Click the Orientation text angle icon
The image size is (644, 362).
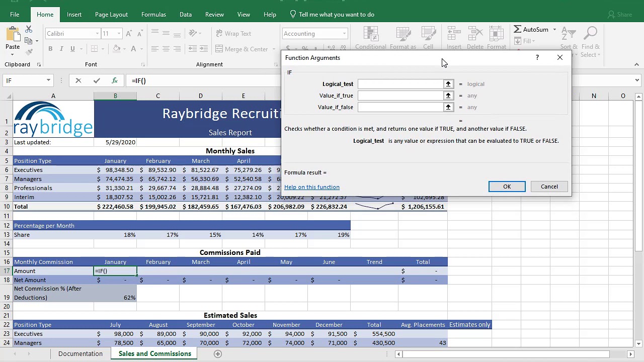[193, 34]
